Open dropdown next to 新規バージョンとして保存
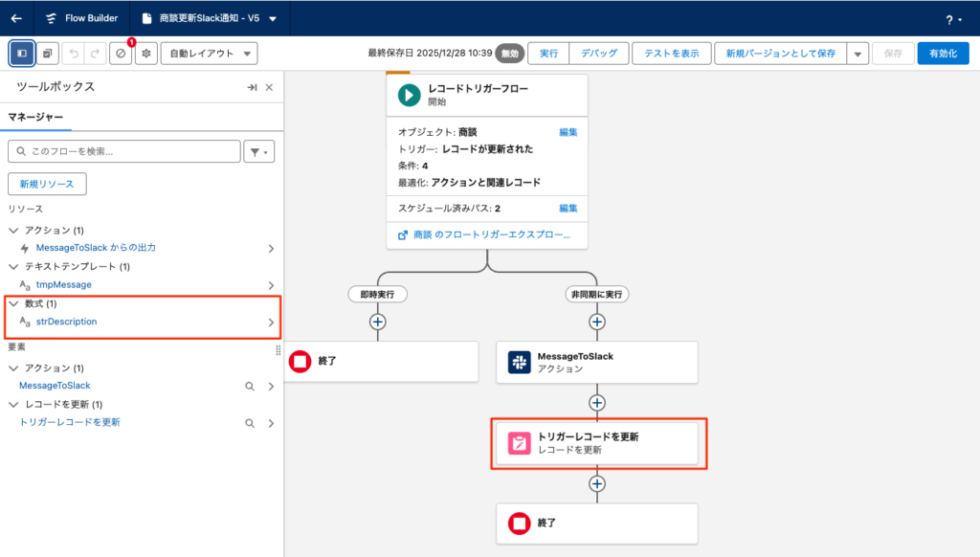The height and width of the screenshot is (557, 980). (x=857, y=53)
